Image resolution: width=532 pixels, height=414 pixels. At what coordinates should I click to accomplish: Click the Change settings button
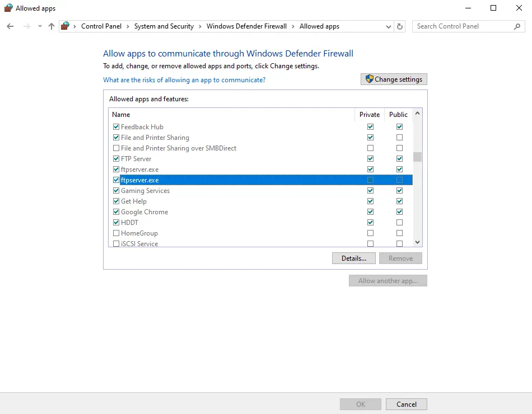[394, 79]
